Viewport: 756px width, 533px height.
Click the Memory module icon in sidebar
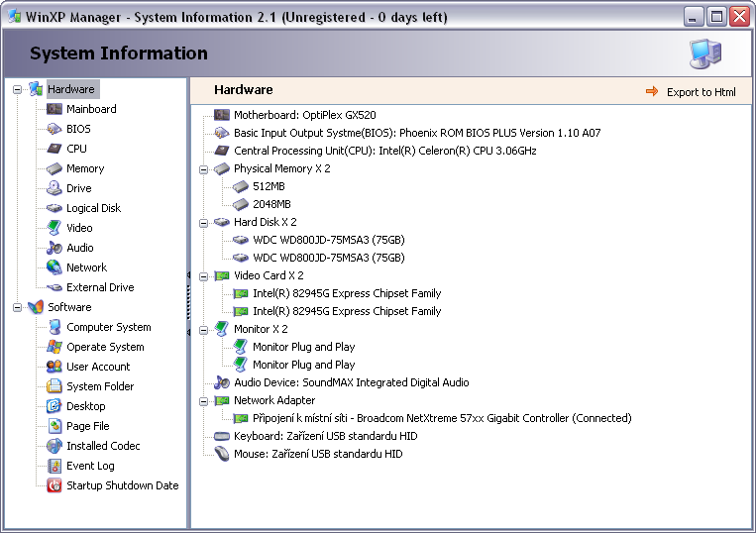[54, 168]
